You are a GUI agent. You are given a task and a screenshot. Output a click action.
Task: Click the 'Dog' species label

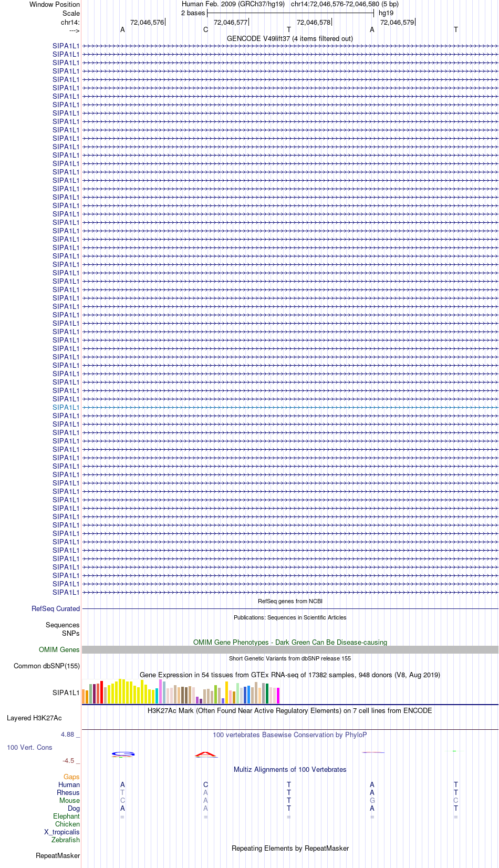coord(74,808)
